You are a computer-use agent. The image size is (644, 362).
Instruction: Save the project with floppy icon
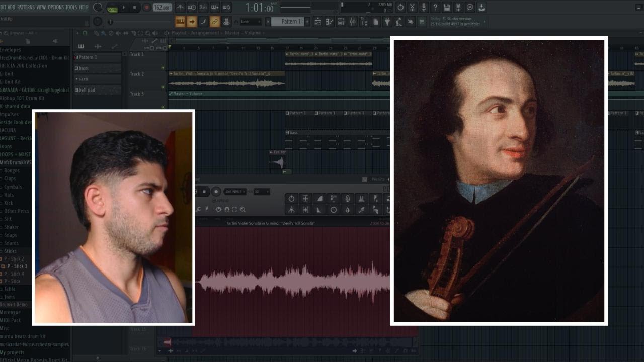pyautogui.click(x=447, y=7)
